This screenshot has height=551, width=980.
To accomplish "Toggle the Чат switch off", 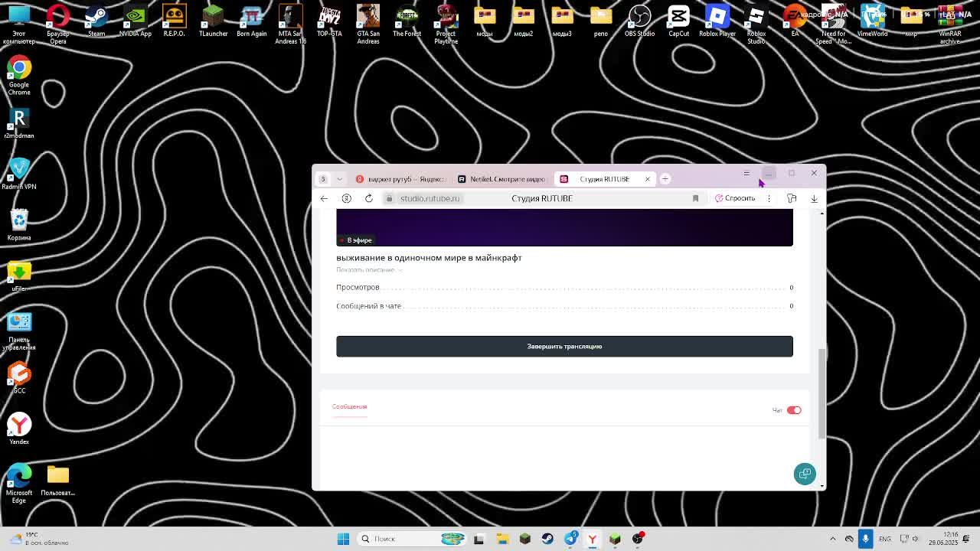I will click(794, 410).
